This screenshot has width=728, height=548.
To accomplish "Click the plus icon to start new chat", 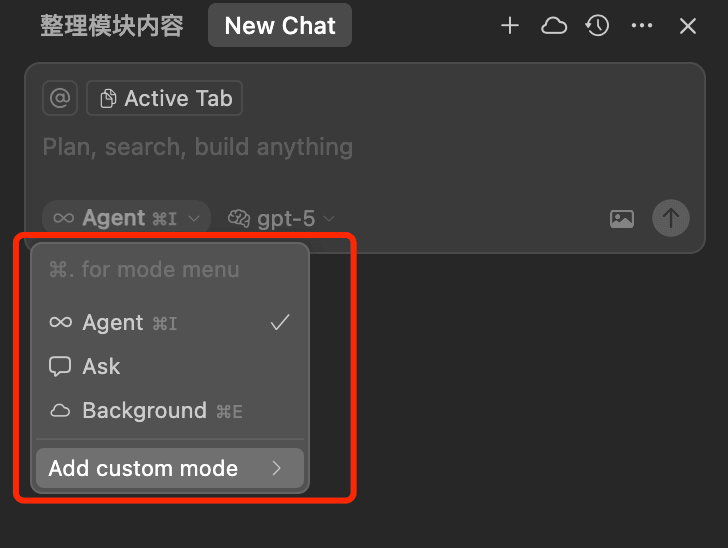I will pos(509,26).
